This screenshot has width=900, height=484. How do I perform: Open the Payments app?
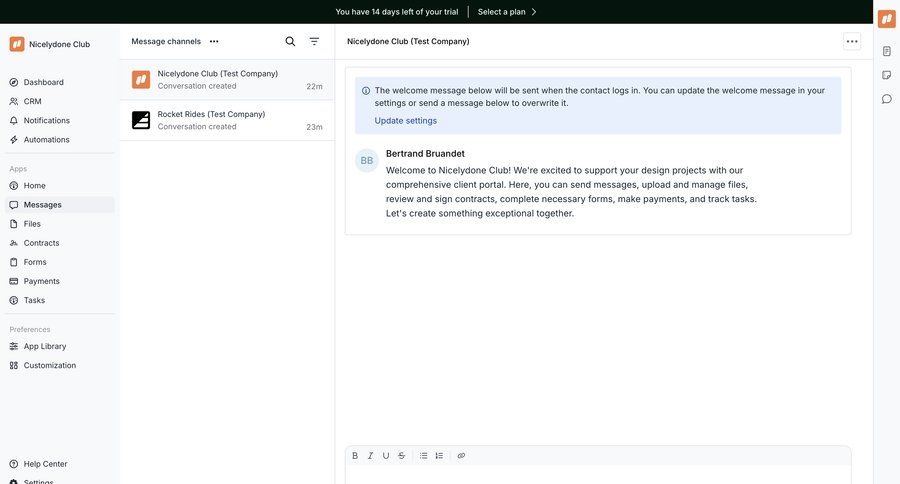tap(60, 281)
